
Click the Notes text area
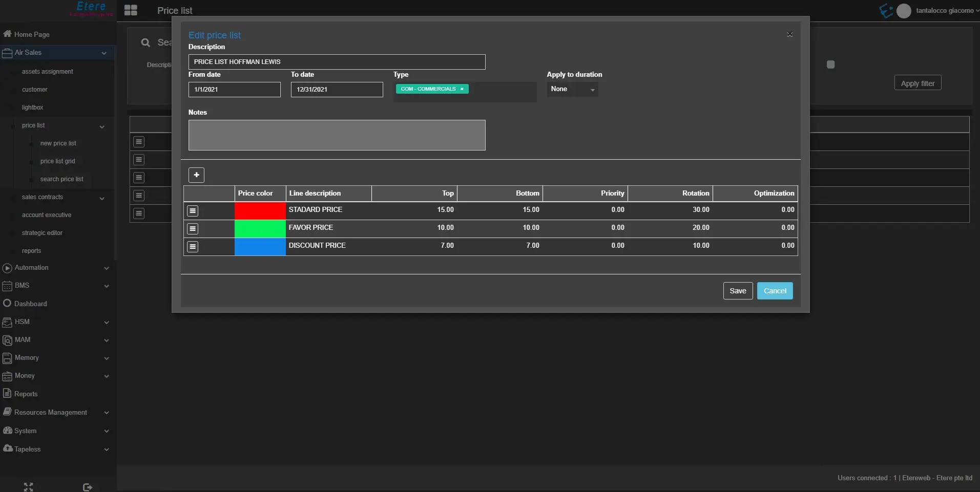337,135
